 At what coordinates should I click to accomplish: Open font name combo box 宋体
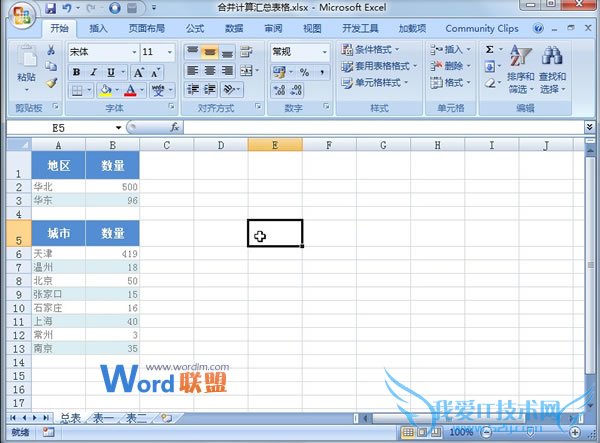(103, 52)
